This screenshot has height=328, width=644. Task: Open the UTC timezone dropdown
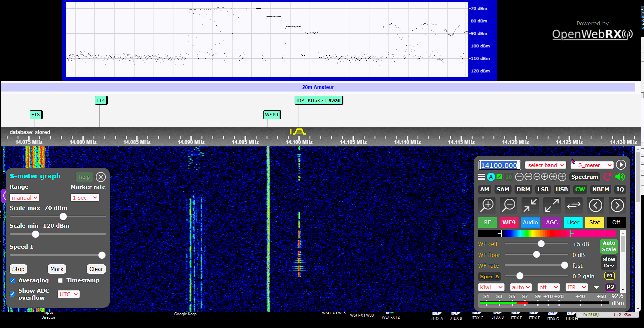(x=69, y=294)
